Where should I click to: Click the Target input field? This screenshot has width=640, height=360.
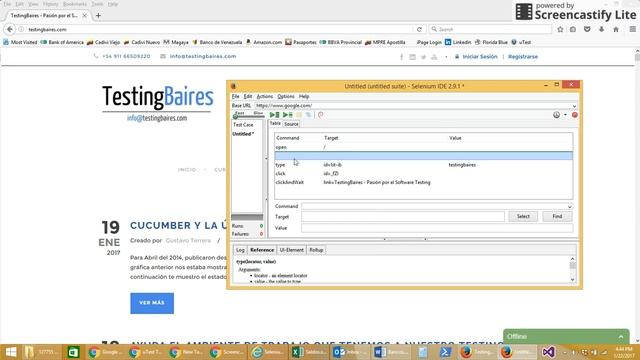[403, 217]
